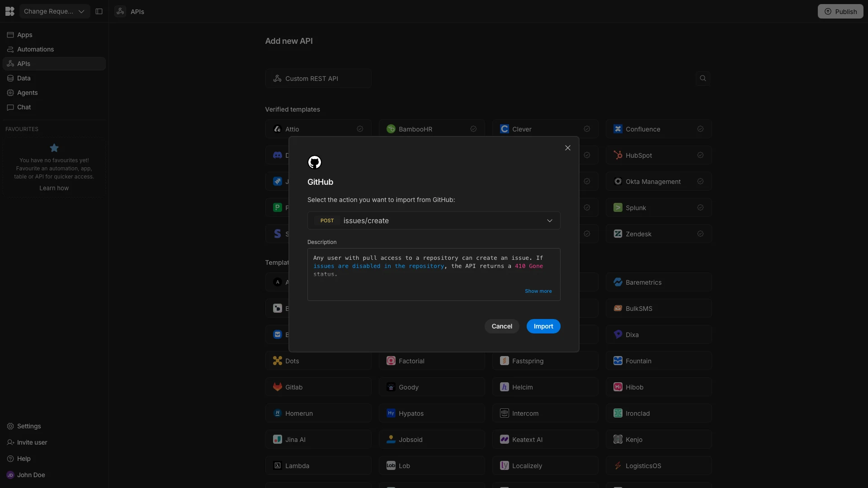Open the Learn how favourites link
868x488 pixels.
[x=54, y=188]
